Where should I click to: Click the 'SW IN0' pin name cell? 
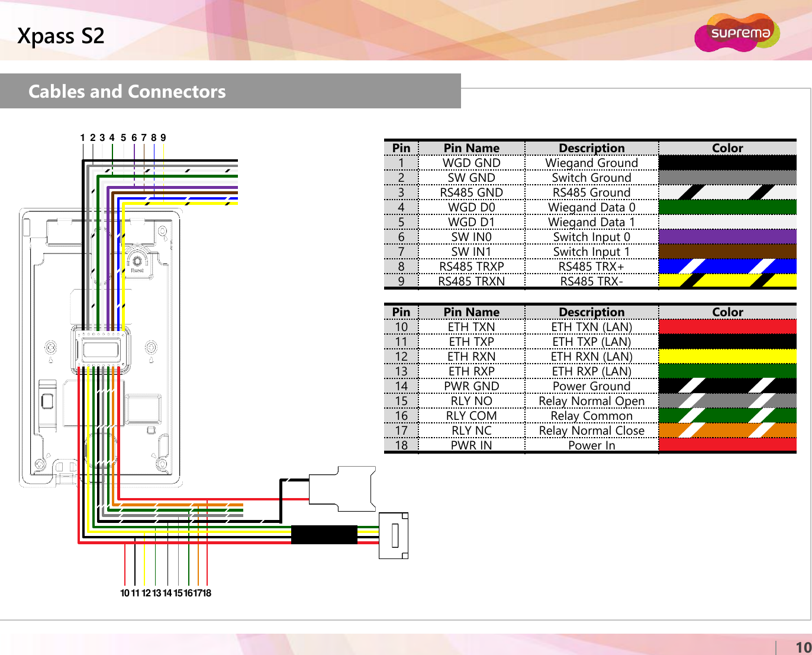(472, 237)
